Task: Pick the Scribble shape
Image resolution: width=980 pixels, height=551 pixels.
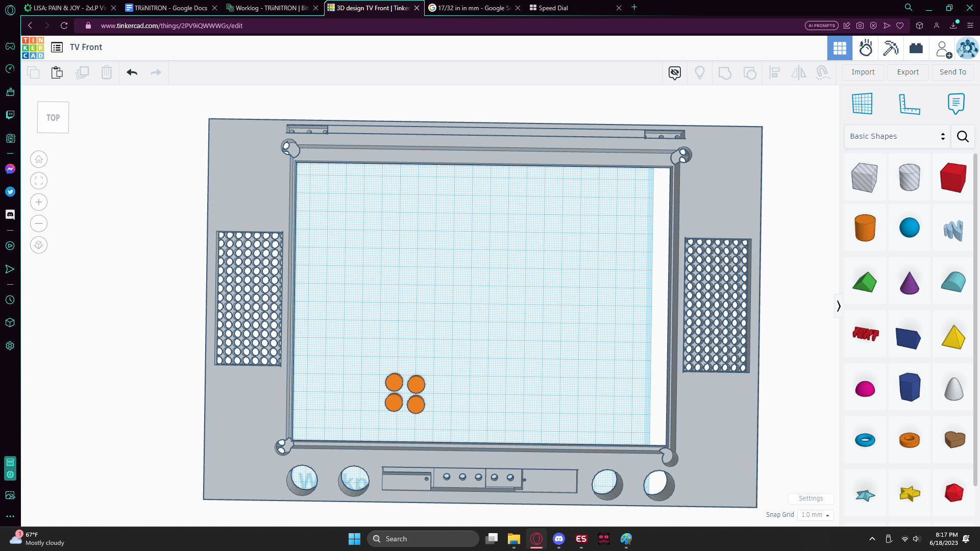Action: coord(953,230)
